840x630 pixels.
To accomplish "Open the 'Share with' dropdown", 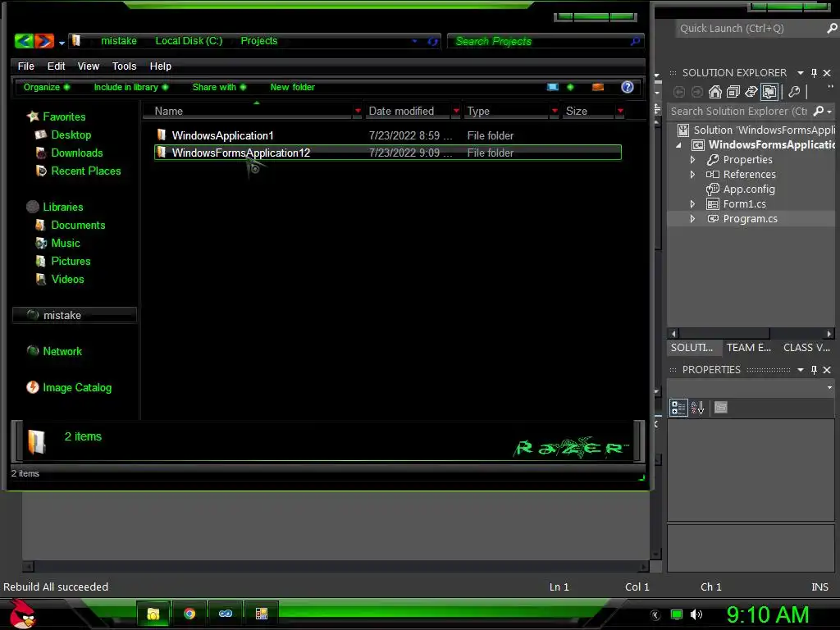I will [x=219, y=87].
